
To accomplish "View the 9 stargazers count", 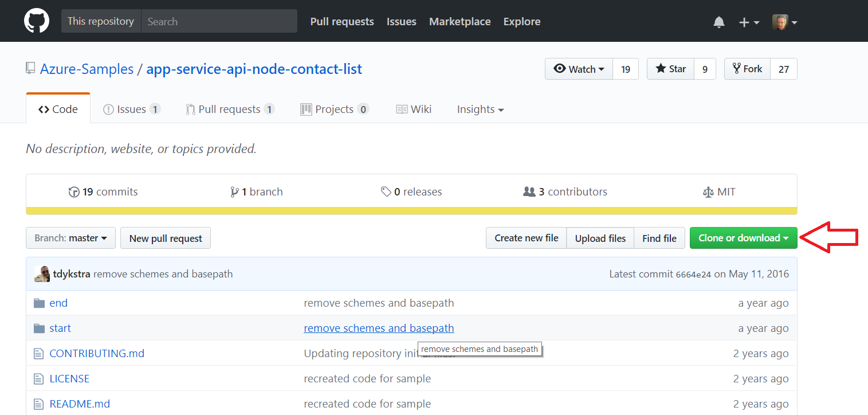I will click(705, 69).
